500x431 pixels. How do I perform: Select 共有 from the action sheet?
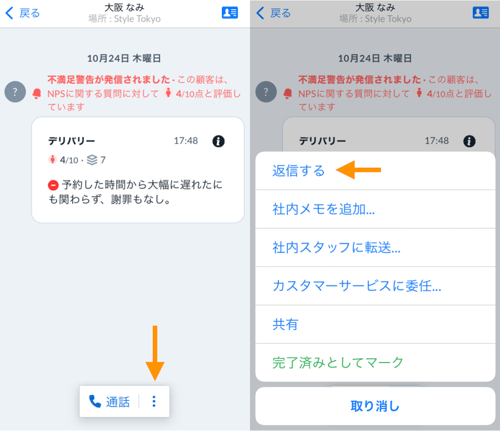(x=375, y=324)
